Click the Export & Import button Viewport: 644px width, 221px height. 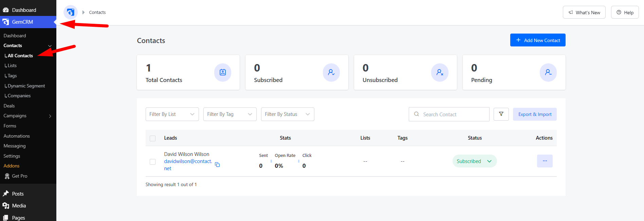point(535,114)
